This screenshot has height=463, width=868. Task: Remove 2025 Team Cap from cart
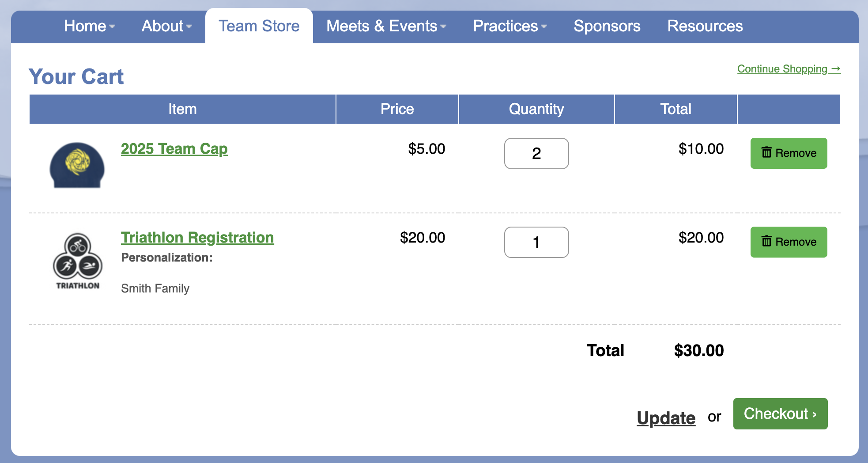(x=789, y=153)
